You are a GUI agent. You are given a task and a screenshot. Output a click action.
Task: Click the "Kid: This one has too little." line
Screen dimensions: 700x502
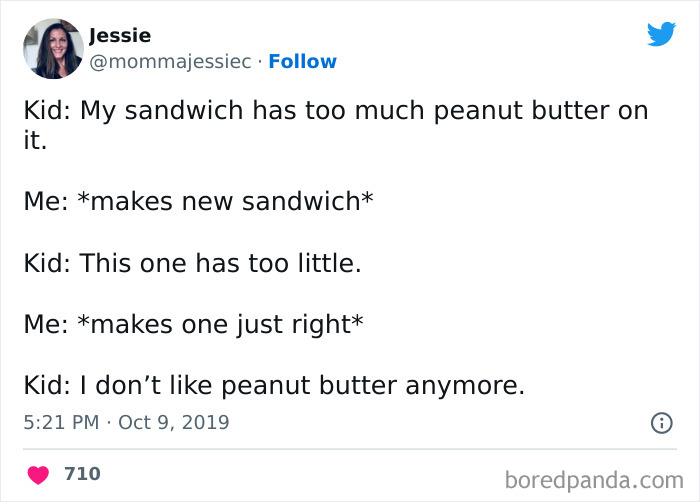point(192,263)
